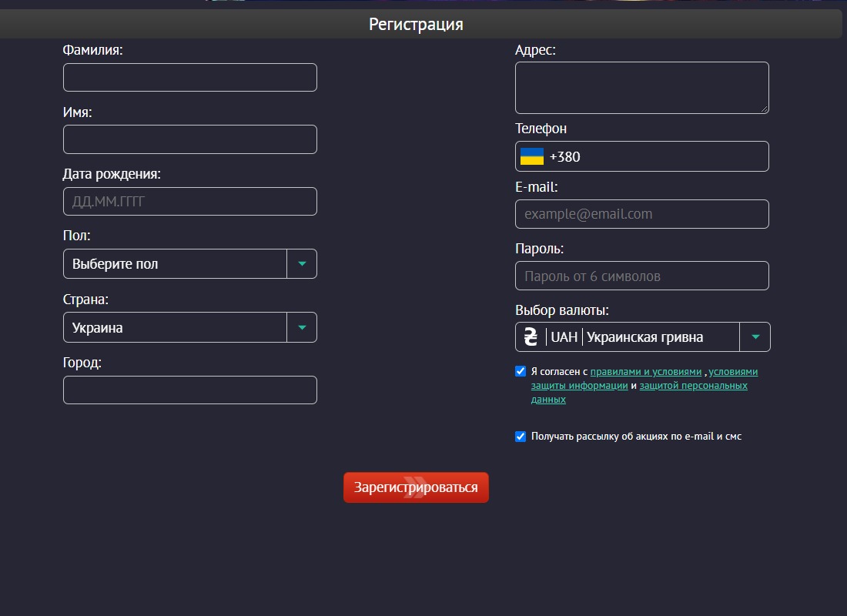Click the Ukraine flag icon in phone field
Screen dimensions: 847x616
[x=531, y=157]
